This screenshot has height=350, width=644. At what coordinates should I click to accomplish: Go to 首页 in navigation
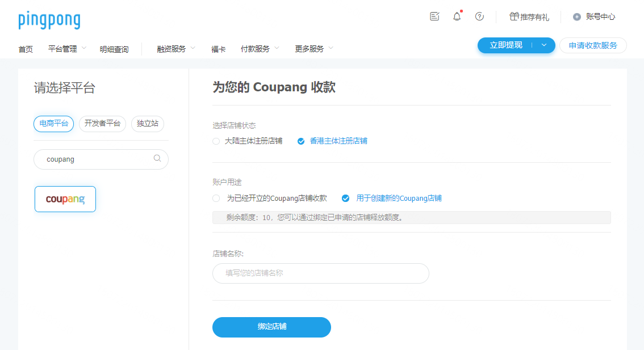pyautogui.click(x=26, y=49)
